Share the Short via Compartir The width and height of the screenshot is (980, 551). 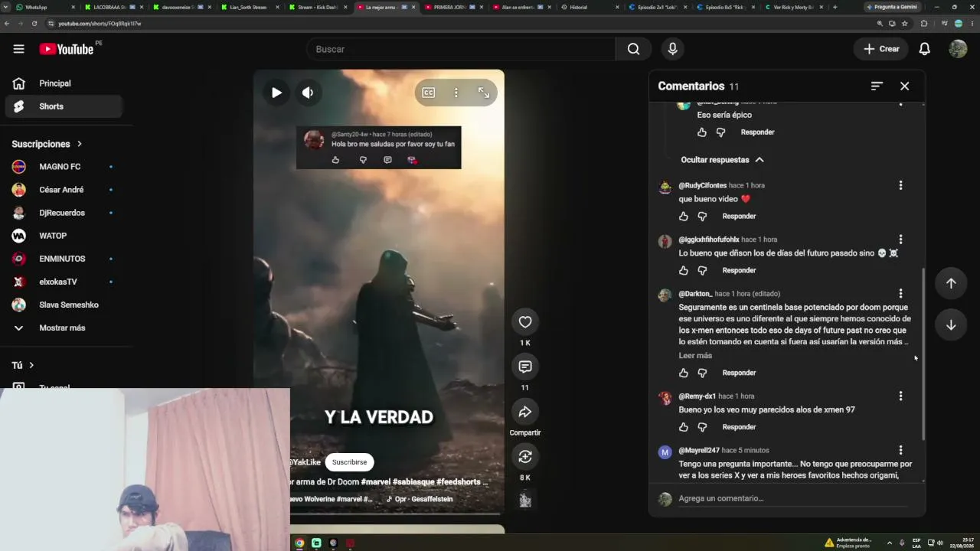tap(525, 412)
